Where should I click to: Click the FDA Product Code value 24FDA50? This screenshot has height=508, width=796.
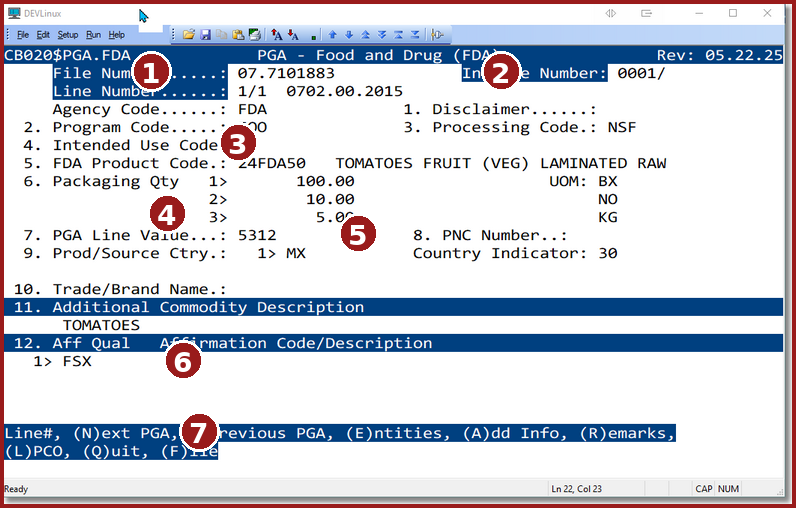272,163
